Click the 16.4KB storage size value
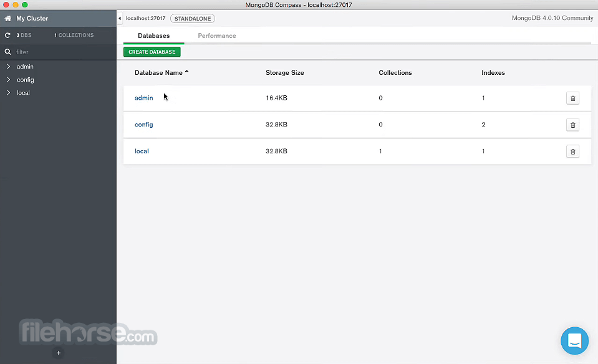598x364 pixels. (x=276, y=98)
